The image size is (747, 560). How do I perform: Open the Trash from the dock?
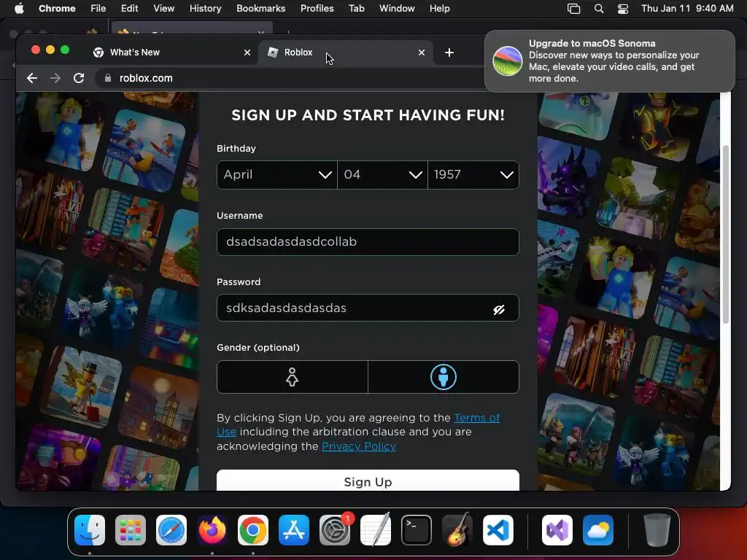click(657, 530)
